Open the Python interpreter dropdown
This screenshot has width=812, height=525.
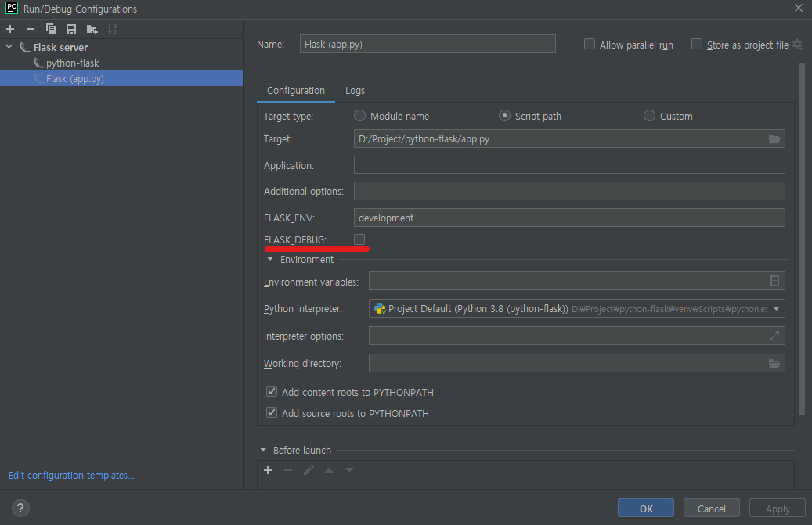(x=776, y=309)
